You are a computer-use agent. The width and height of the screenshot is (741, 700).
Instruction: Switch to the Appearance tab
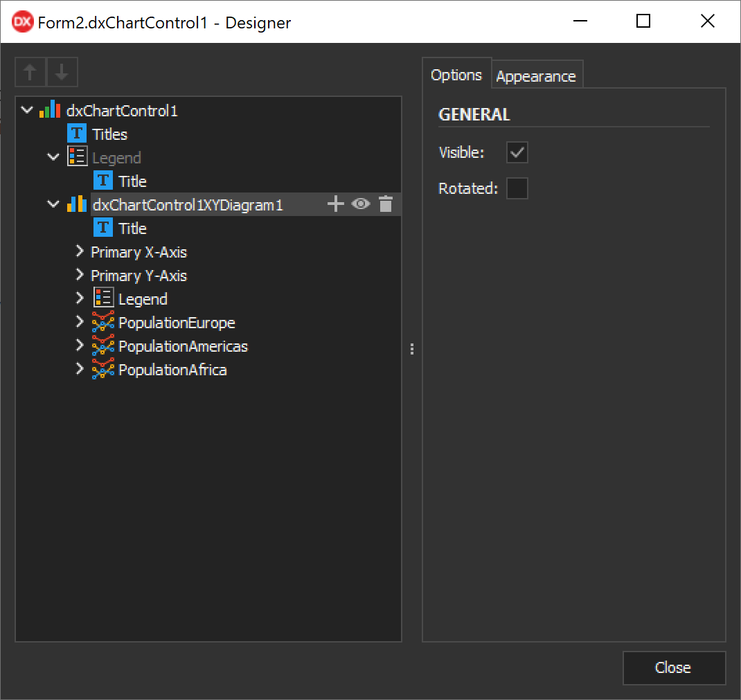[x=536, y=76]
